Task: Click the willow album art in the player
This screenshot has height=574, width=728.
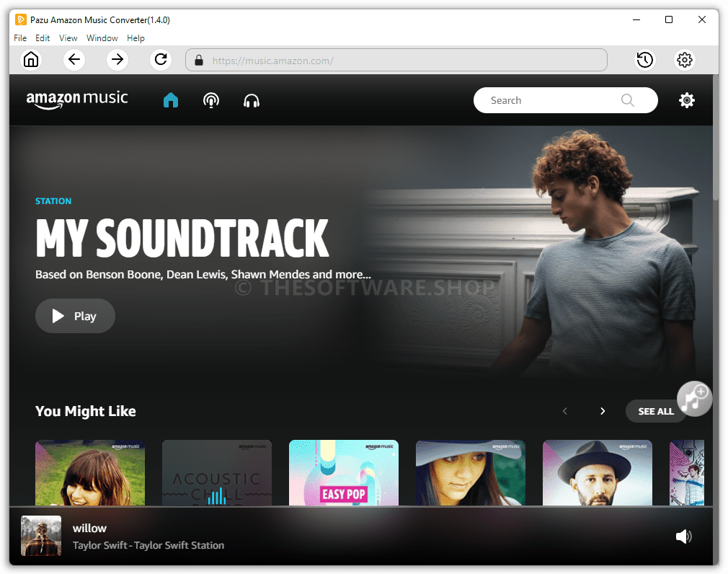Action: (41, 536)
